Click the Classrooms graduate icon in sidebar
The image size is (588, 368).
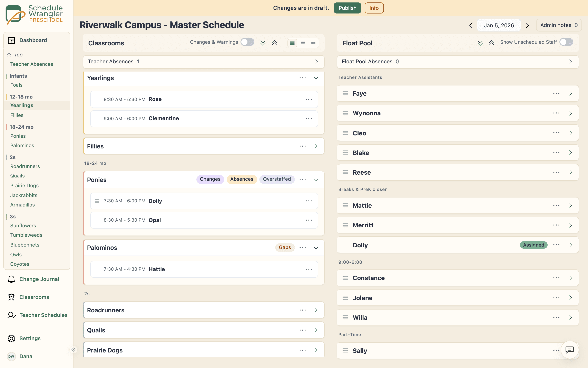11,297
